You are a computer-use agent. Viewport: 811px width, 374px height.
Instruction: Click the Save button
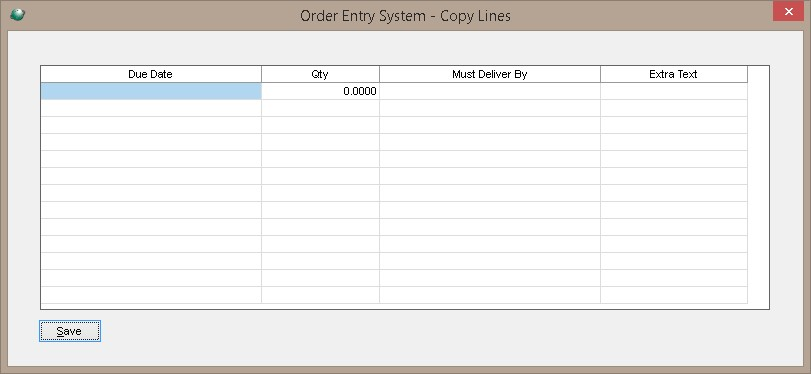pyautogui.click(x=70, y=331)
